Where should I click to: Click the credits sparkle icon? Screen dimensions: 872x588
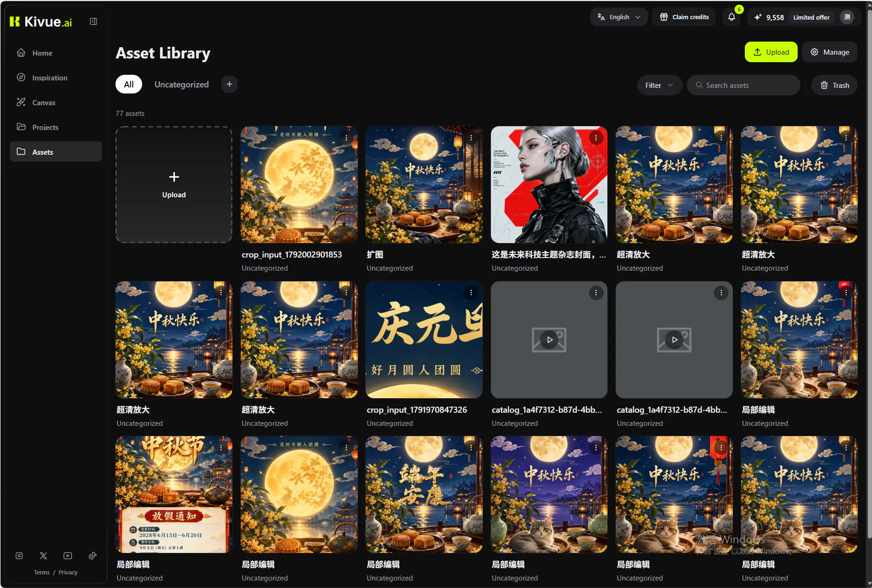point(758,17)
